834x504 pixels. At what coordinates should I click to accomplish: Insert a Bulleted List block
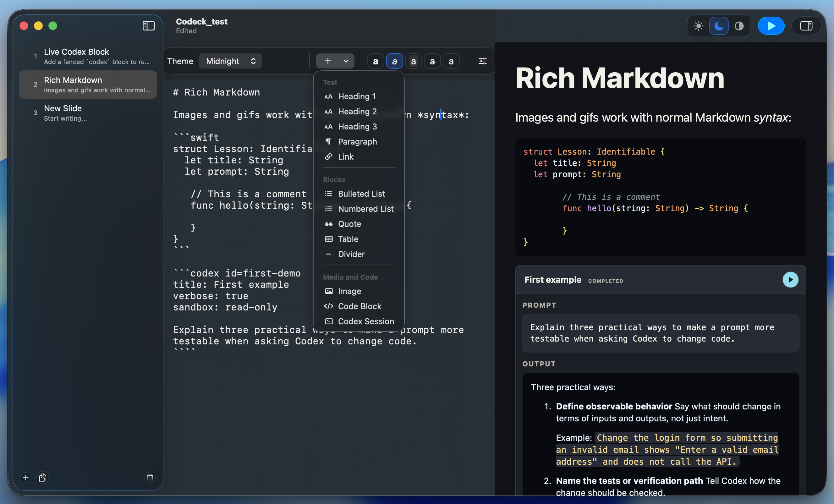coord(359,194)
